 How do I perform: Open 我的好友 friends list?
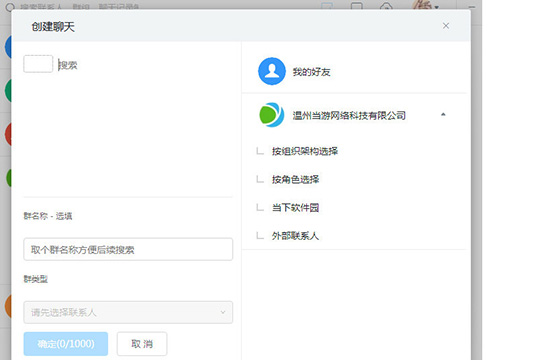point(354,71)
